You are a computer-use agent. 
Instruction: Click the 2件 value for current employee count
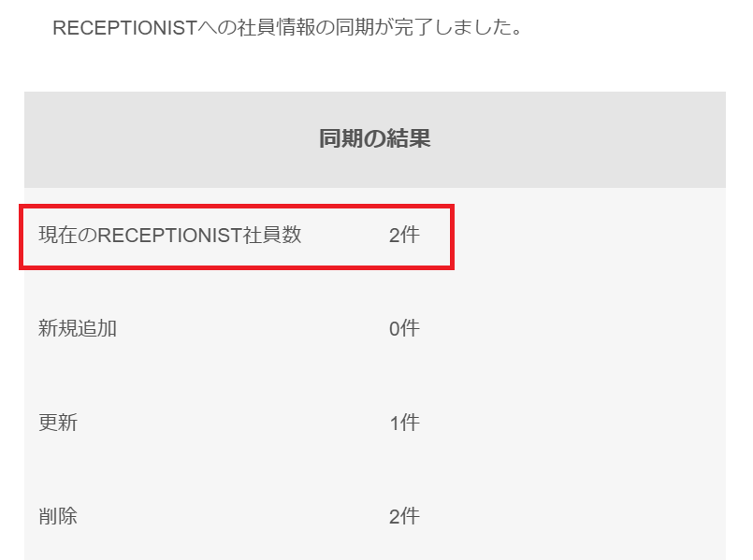click(404, 236)
